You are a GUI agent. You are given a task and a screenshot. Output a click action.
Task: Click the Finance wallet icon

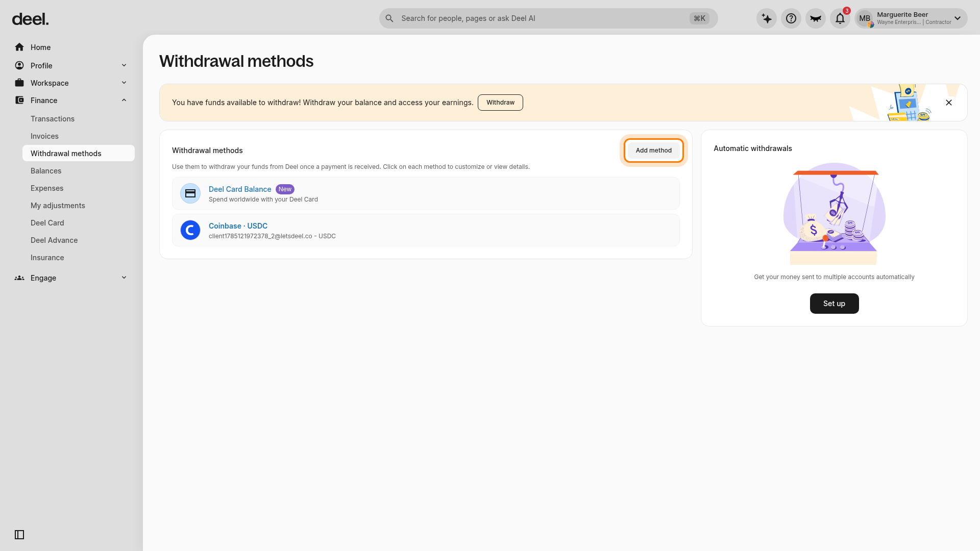(x=19, y=100)
